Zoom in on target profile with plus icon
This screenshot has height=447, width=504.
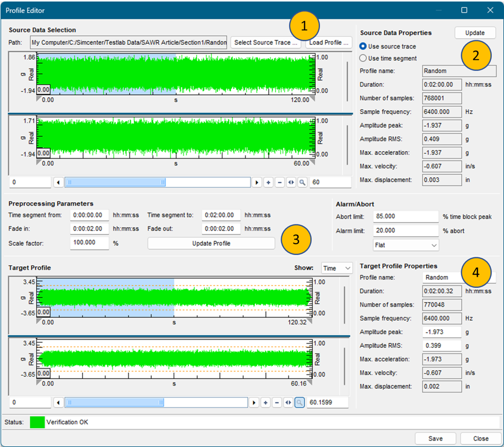(266, 402)
